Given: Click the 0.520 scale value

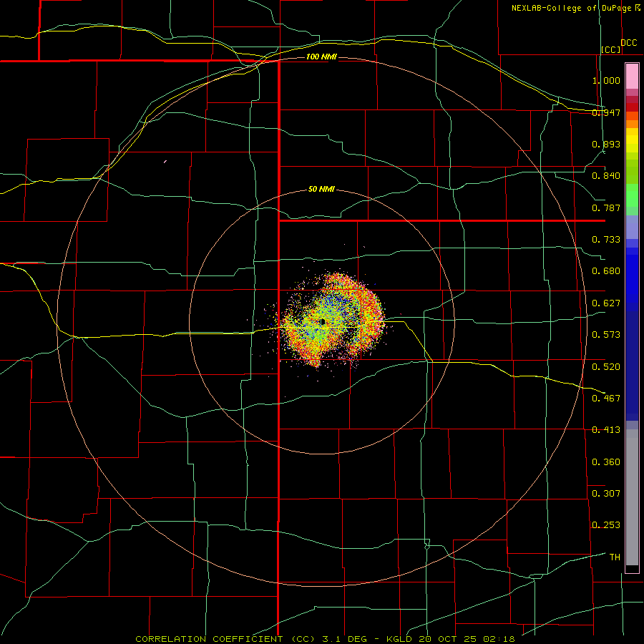Looking at the screenshot, I should pos(606,367).
